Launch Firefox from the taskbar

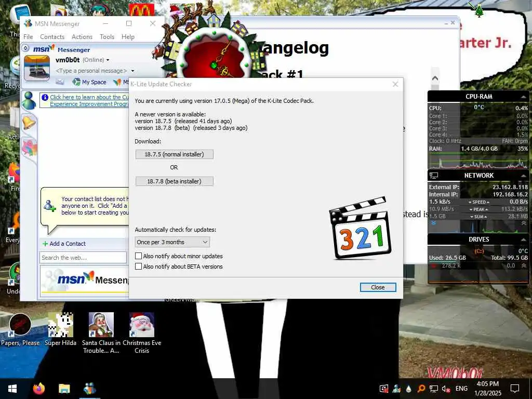[x=38, y=389]
